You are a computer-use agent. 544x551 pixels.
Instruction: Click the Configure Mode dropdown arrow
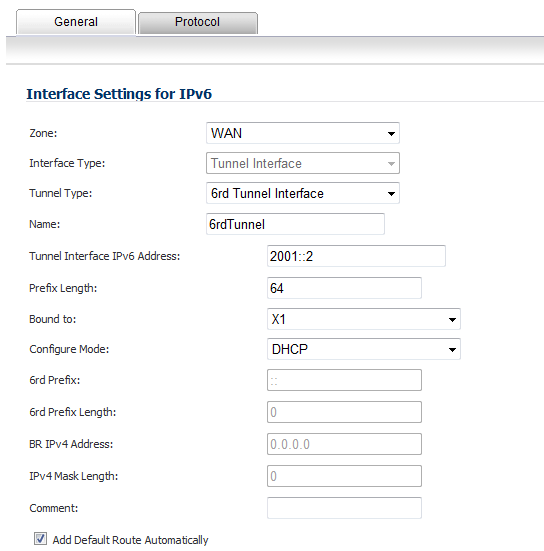click(452, 350)
